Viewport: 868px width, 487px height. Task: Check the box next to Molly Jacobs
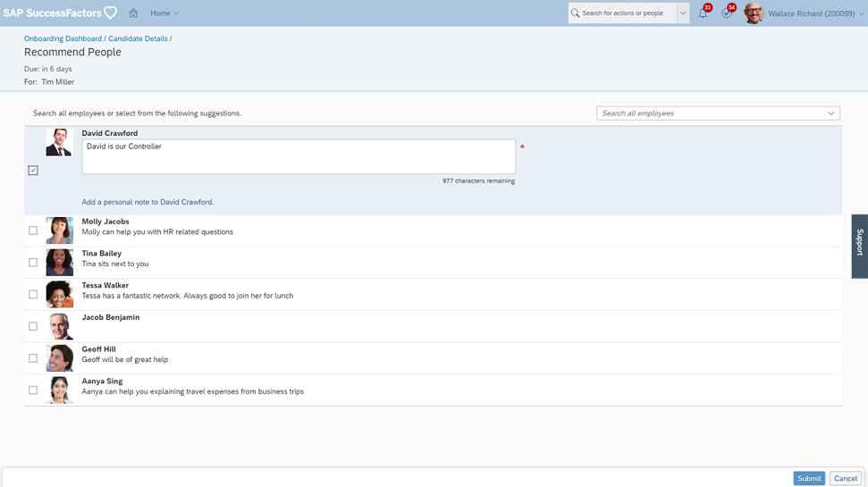(x=33, y=231)
